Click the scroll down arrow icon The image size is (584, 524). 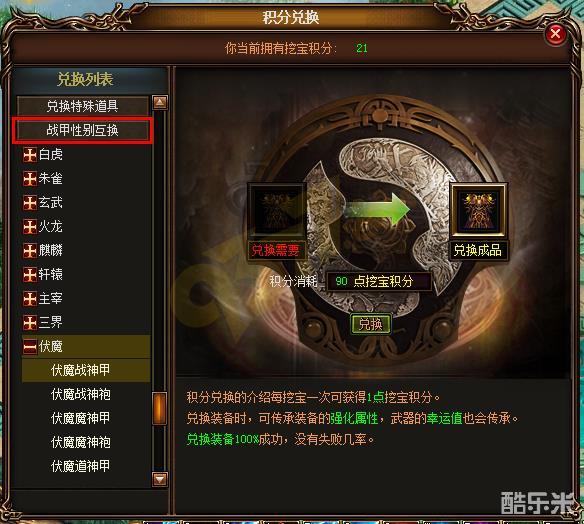click(x=160, y=479)
